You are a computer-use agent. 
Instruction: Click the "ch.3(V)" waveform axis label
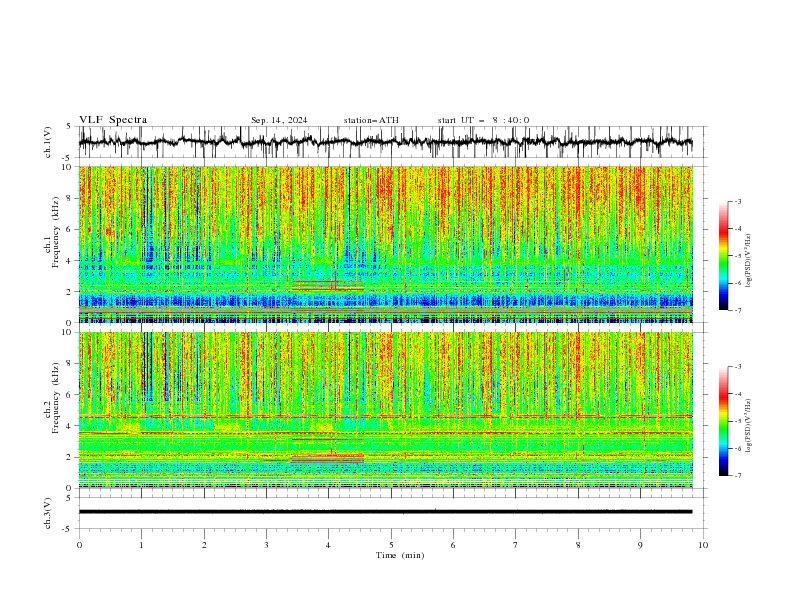tap(48, 513)
